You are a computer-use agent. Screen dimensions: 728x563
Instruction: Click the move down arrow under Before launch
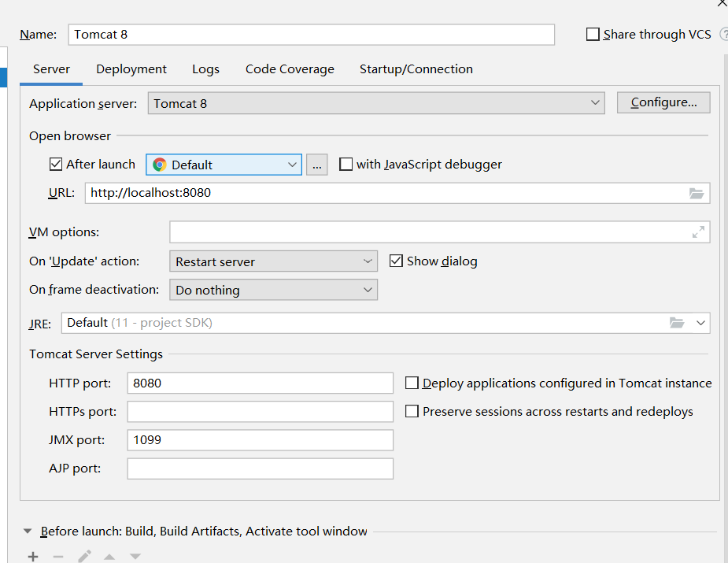[x=135, y=556]
